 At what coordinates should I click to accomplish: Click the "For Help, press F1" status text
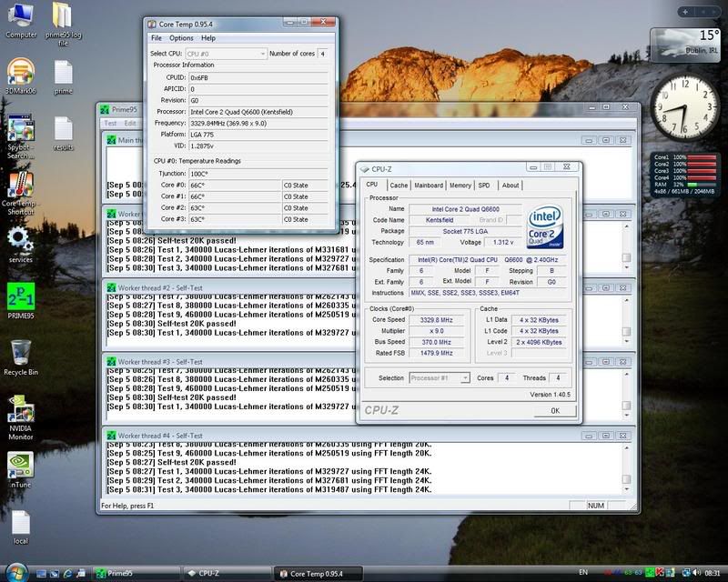[x=127, y=506]
